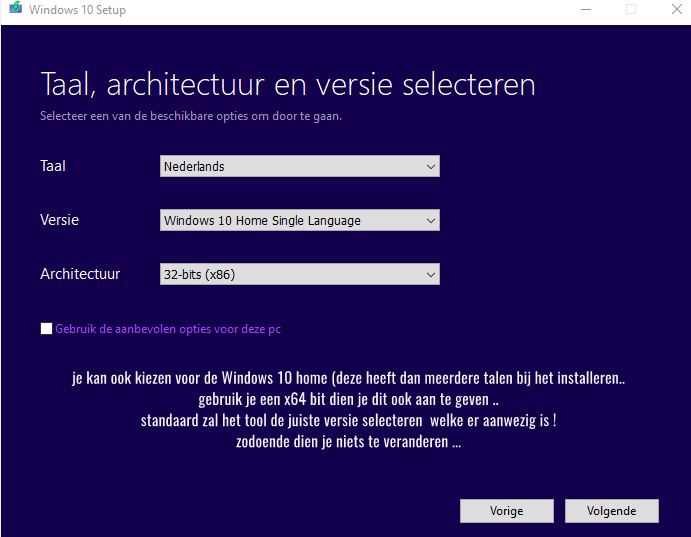Minimize the Windows 10 Setup window
The height and width of the screenshot is (537, 691).
point(586,9)
